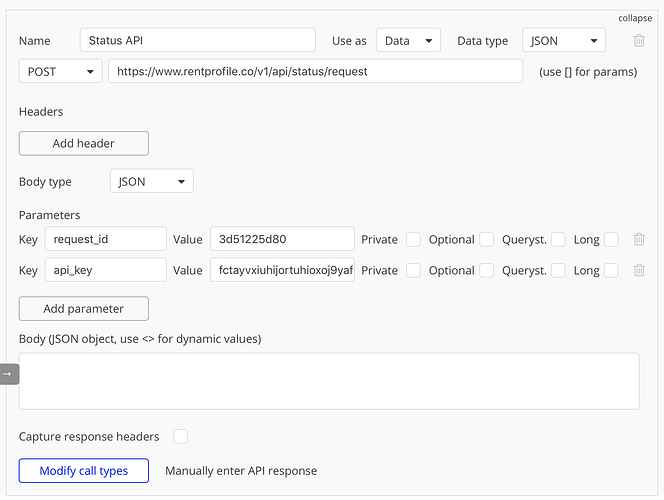
Task: Click inside the JSON Body text area
Action: [x=329, y=380]
